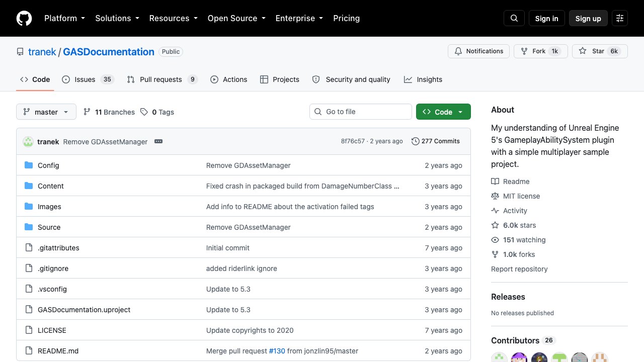Open the GitHub homepage logo
The width and height of the screenshot is (644, 362).
(x=24, y=18)
